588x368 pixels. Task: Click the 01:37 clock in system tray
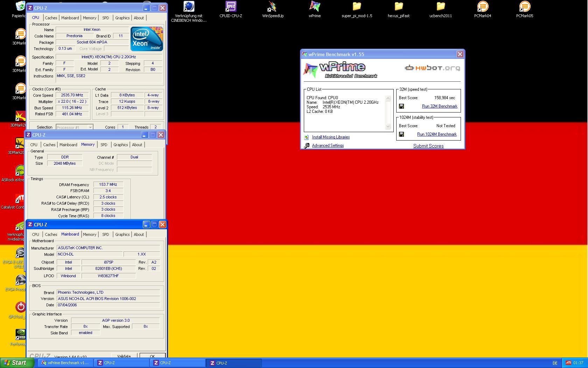[578, 363]
